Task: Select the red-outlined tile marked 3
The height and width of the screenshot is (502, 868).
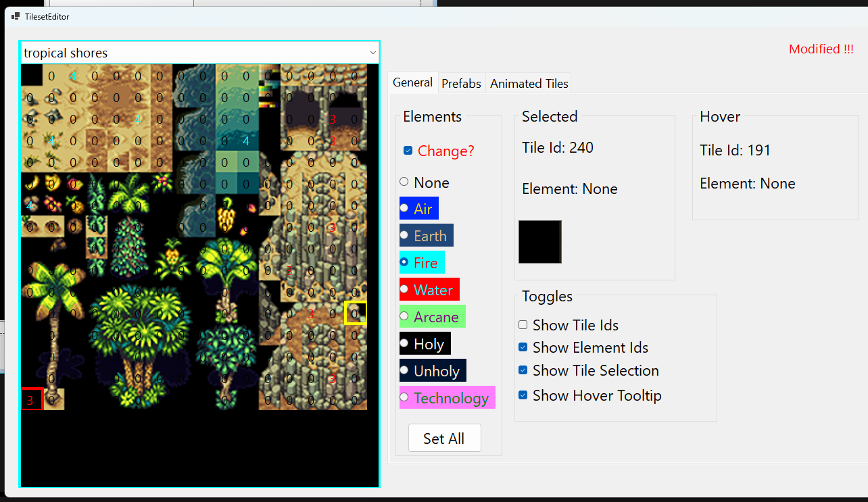Action: 32,399
